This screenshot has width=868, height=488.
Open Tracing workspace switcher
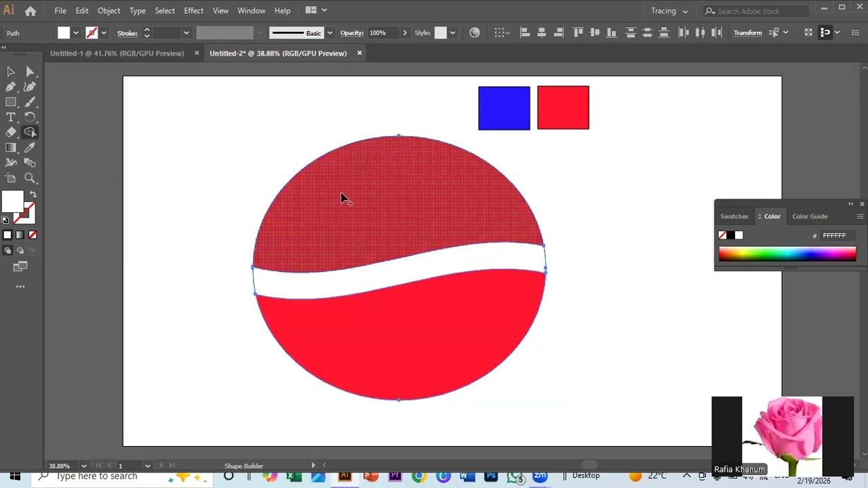669,11
